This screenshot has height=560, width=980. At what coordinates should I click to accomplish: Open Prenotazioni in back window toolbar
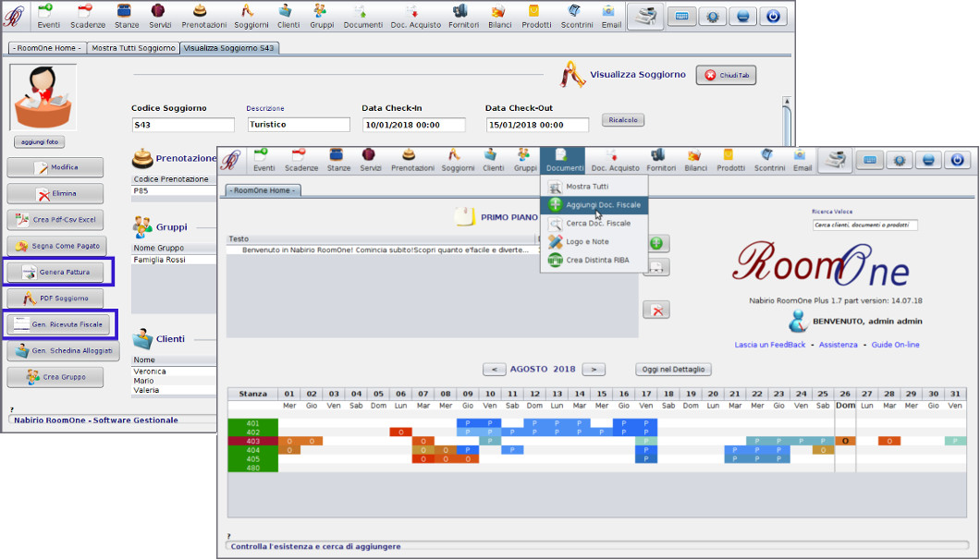click(x=203, y=17)
